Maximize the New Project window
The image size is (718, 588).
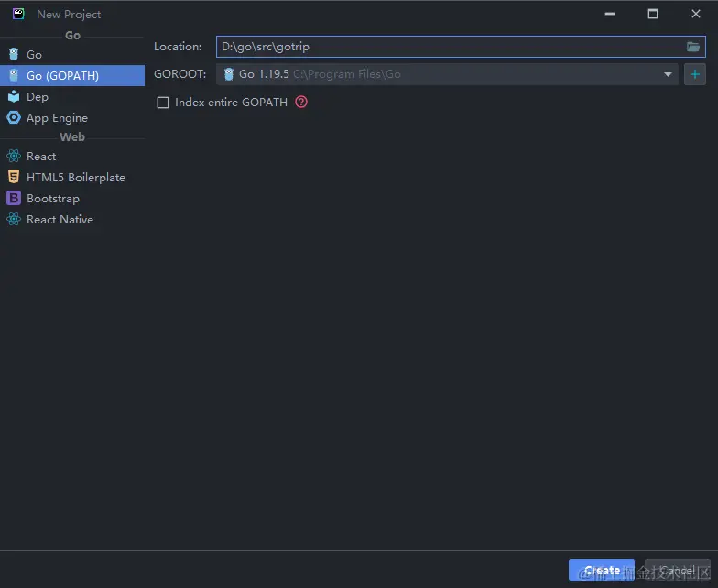[652, 14]
